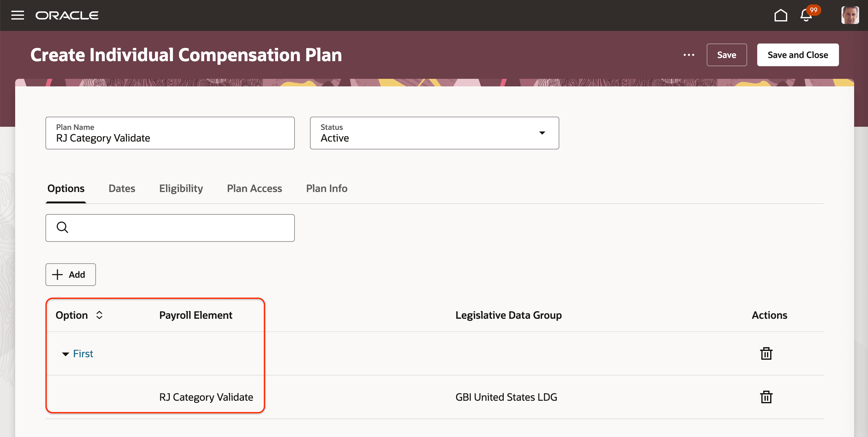Open the notifications bell
Image resolution: width=868 pixels, height=437 pixels.
click(x=806, y=15)
